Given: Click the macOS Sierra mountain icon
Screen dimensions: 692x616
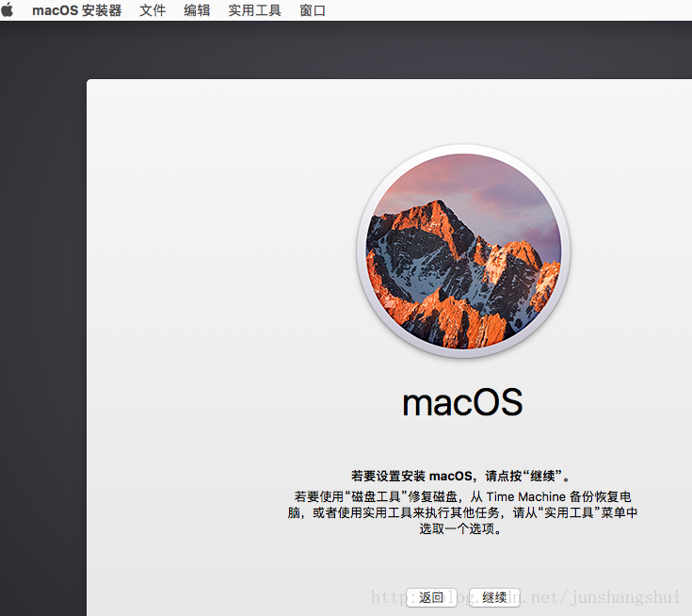Looking at the screenshot, I should (463, 251).
